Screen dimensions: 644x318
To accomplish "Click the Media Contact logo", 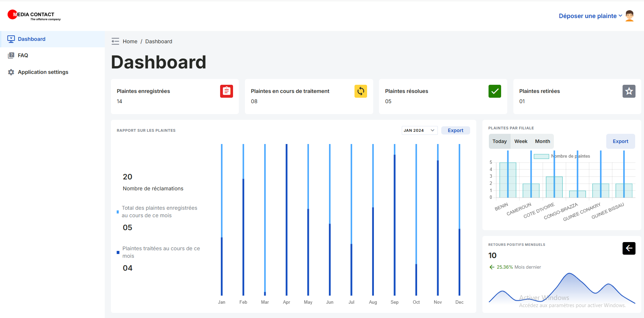I will coord(34,15).
